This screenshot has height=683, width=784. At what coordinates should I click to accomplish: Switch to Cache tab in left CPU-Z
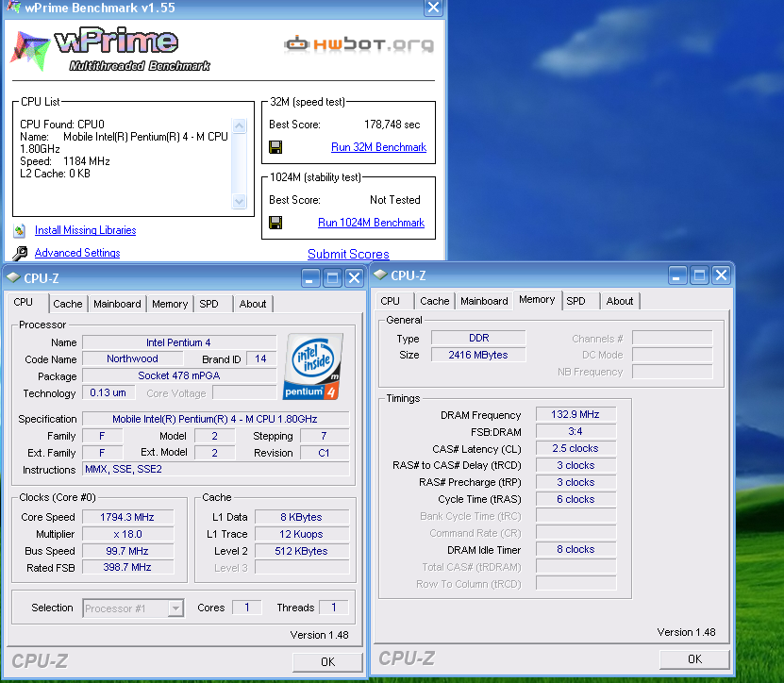[x=68, y=304]
